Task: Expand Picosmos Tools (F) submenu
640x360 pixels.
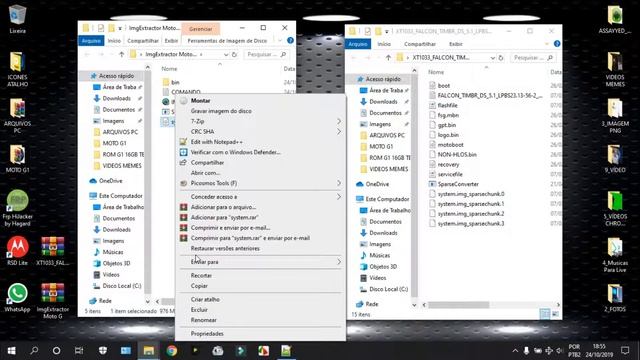Action: (x=260, y=183)
